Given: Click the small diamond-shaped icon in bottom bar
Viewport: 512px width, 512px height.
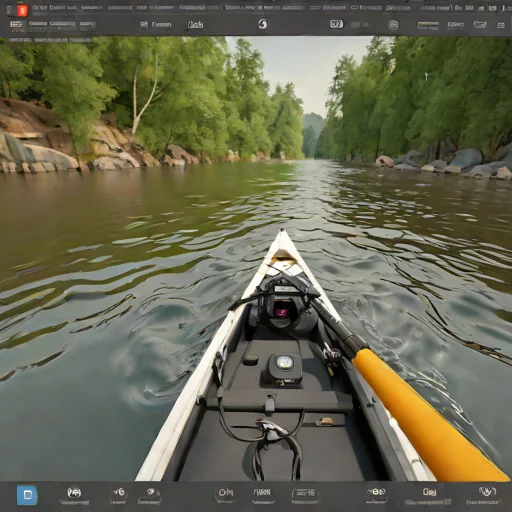Looking at the screenshot, I should pyautogui.click(x=151, y=491).
